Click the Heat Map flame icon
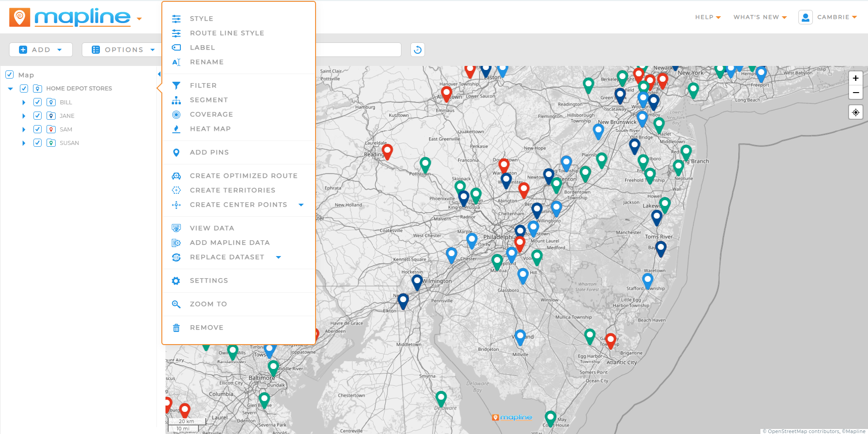 [x=176, y=129]
